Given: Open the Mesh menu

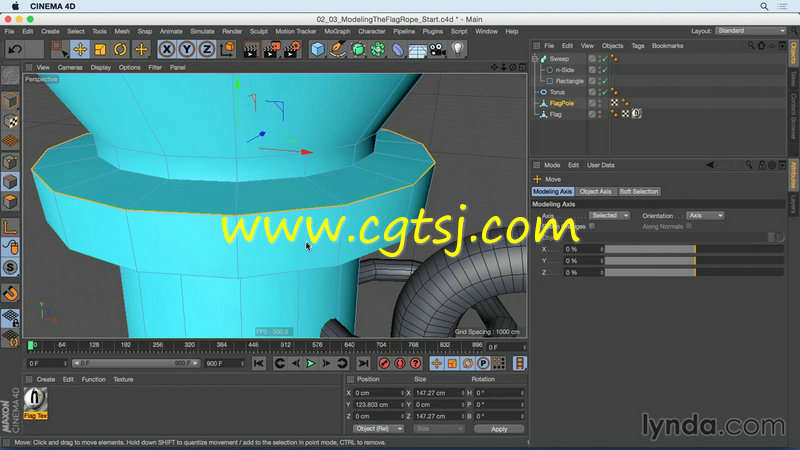Looking at the screenshot, I should 121,32.
